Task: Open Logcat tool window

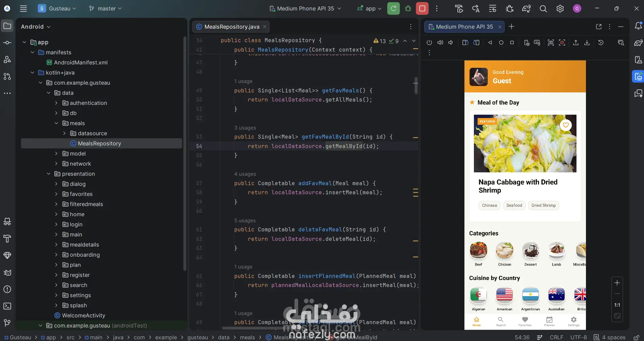Action: [x=7, y=273]
